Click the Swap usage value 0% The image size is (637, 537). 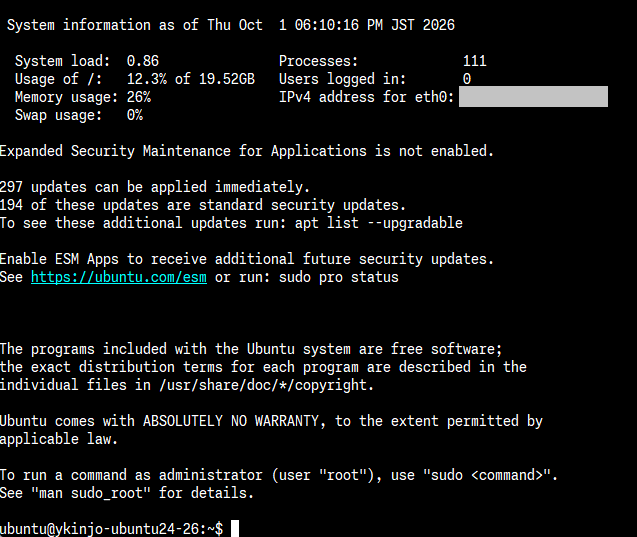pyautogui.click(x=134, y=115)
